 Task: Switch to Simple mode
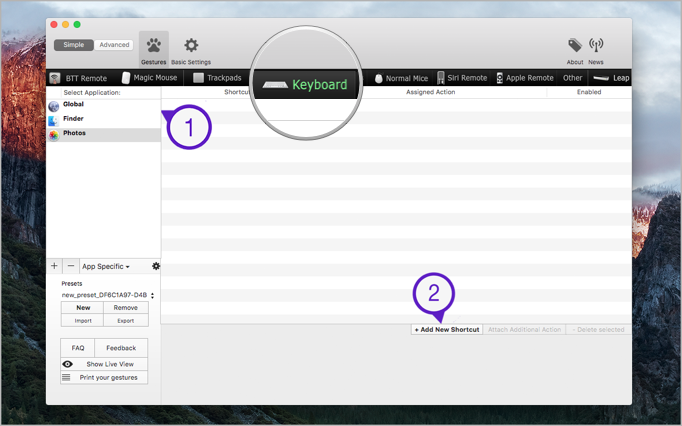click(x=74, y=45)
